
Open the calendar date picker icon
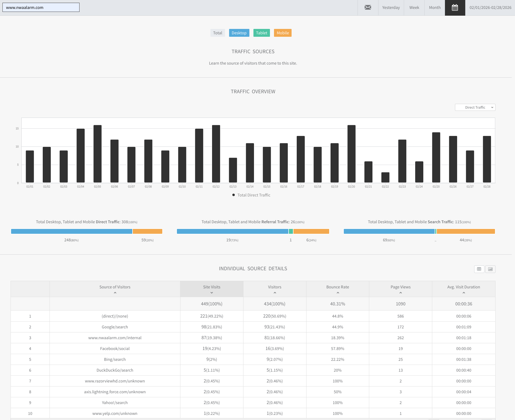[455, 8]
